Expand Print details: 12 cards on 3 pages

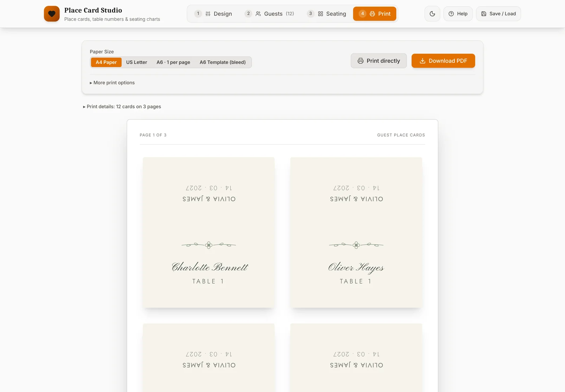pyautogui.click(x=122, y=107)
